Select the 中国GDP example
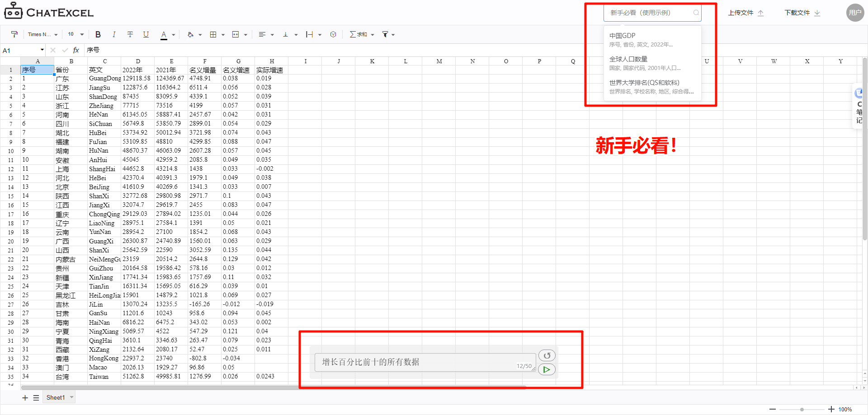The image size is (868, 415). pos(652,40)
